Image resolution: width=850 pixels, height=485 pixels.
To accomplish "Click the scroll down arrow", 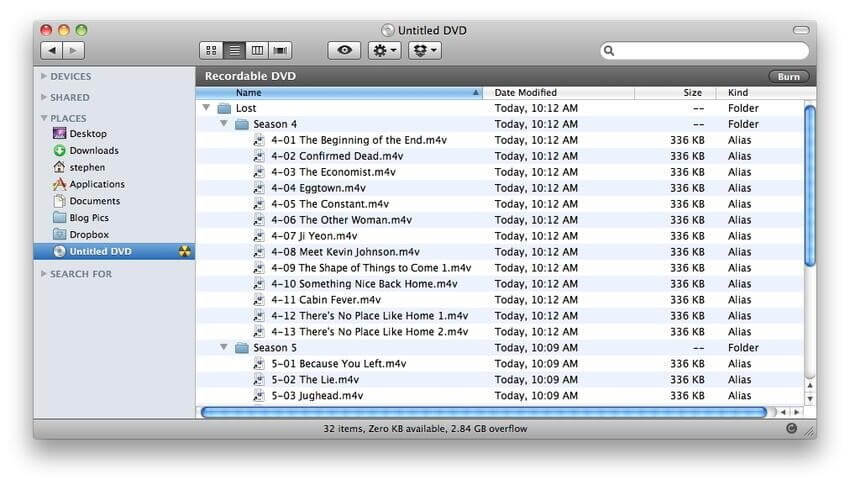I will click(x=810, y=399).
